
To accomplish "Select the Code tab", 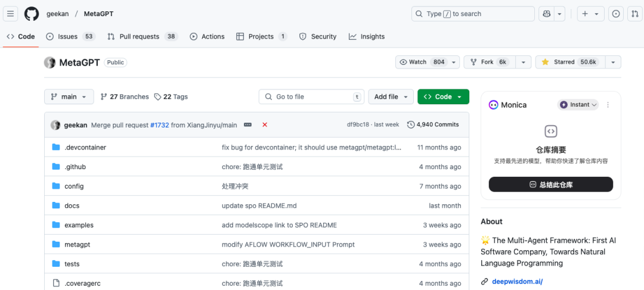I will [x=21, y=36].
